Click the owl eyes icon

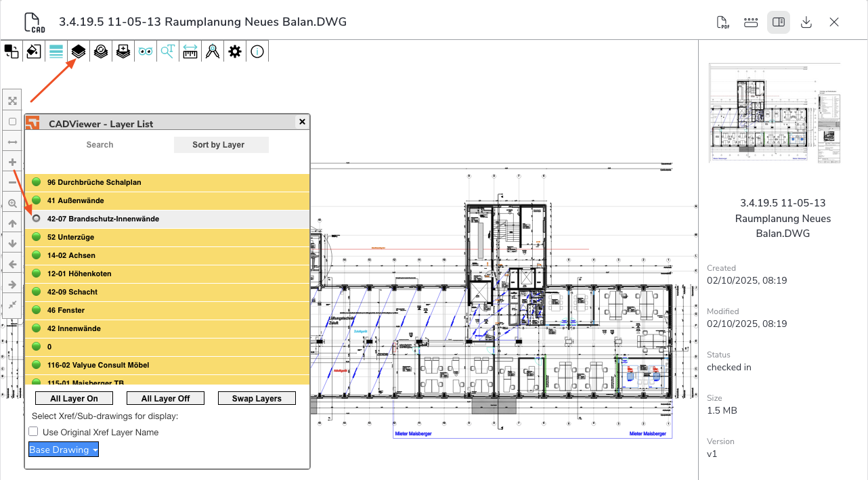(146, 51)
